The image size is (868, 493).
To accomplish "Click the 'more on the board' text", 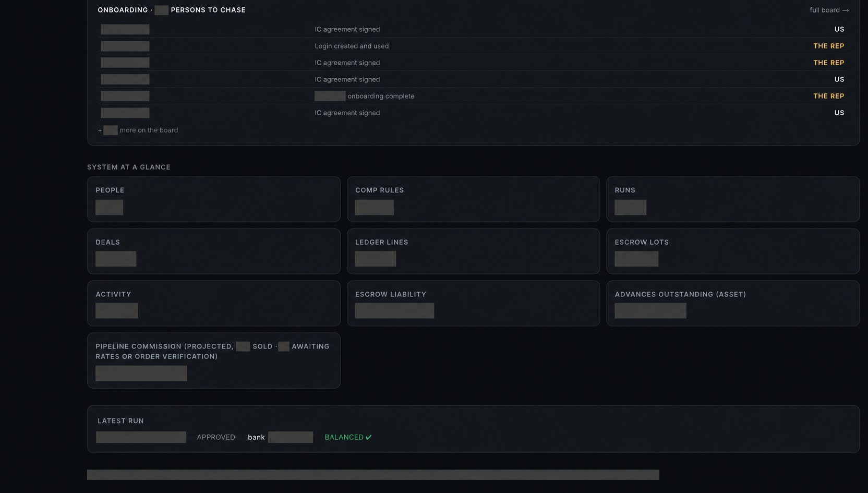I will coord(149,130).
